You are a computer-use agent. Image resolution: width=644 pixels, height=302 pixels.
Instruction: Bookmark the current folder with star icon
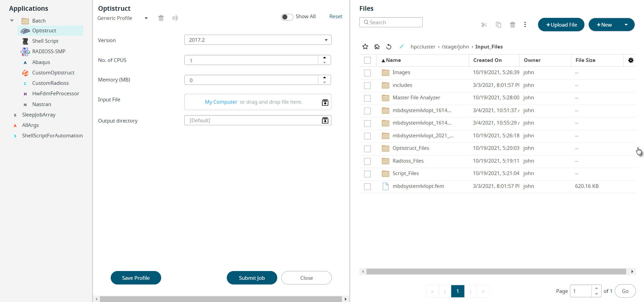point(365,47)
